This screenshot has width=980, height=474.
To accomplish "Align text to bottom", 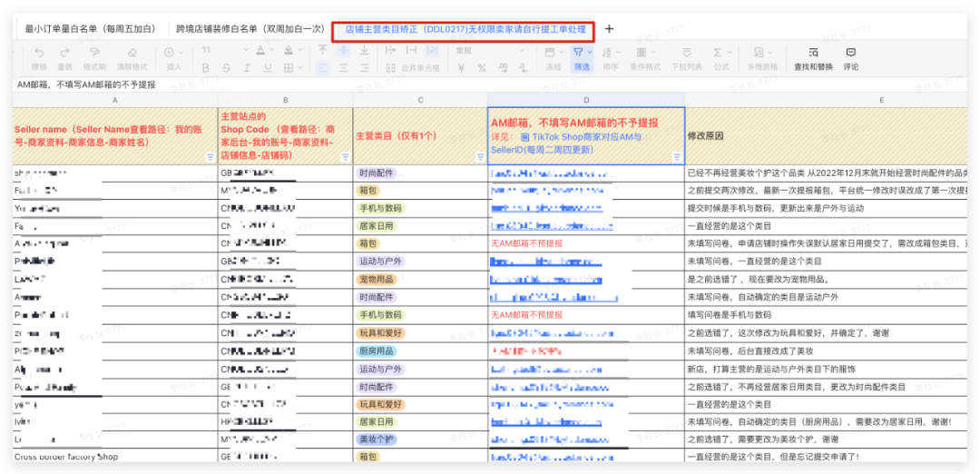I will [x=364, y=51].
